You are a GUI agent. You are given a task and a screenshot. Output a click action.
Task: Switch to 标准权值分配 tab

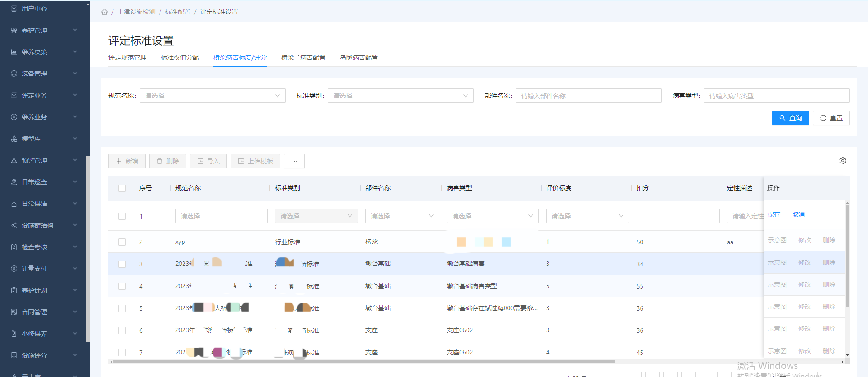(180, 57)
